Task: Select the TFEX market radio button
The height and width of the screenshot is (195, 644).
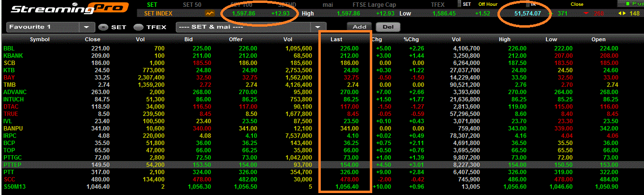Action: (x=138, y=27)
